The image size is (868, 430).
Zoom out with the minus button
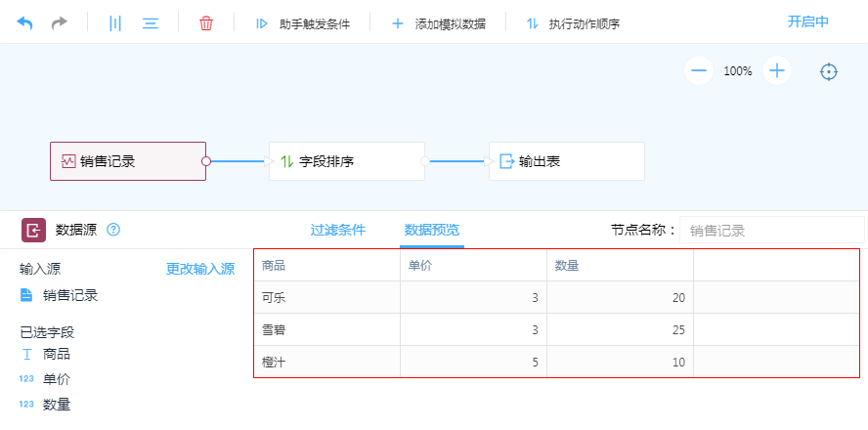[698, 70]
